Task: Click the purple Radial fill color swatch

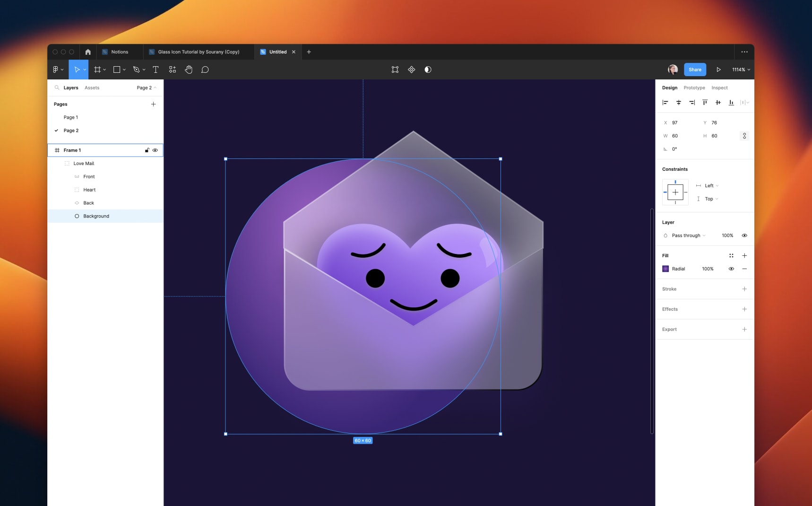Action: coord(665,269)
